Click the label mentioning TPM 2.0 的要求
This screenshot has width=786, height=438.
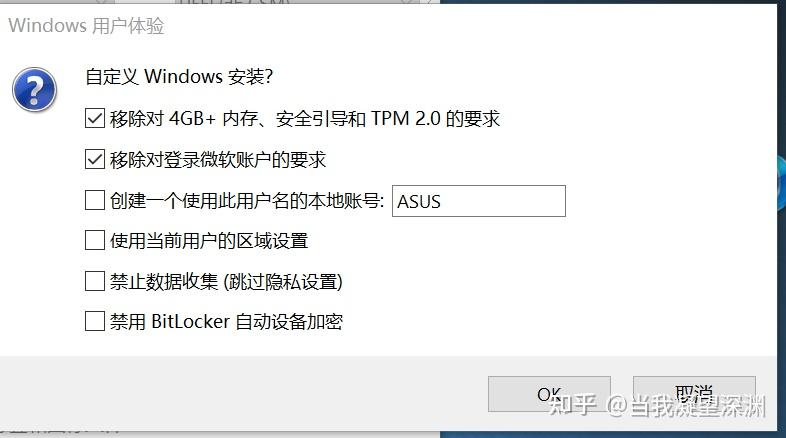click(x=305, y=119)
